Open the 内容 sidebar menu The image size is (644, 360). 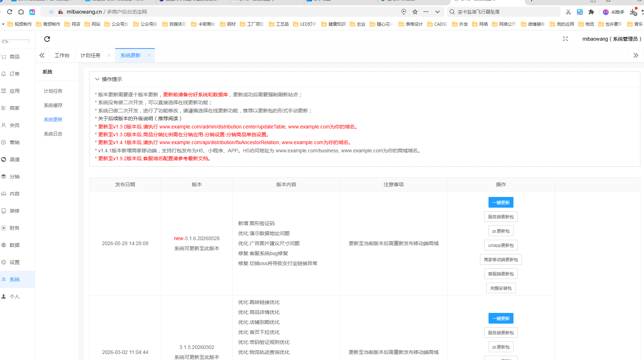pos(17,194)
